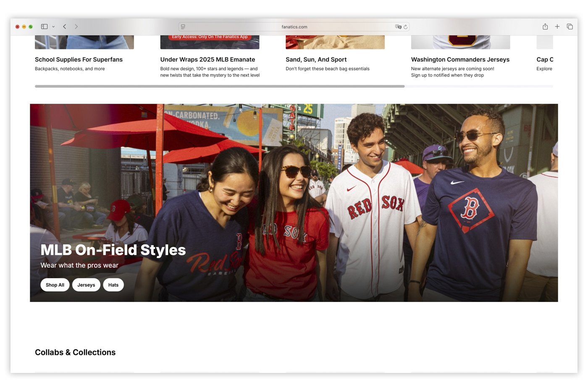Go back to the previous page
The image size is (588, 391).
pos(65,26)
